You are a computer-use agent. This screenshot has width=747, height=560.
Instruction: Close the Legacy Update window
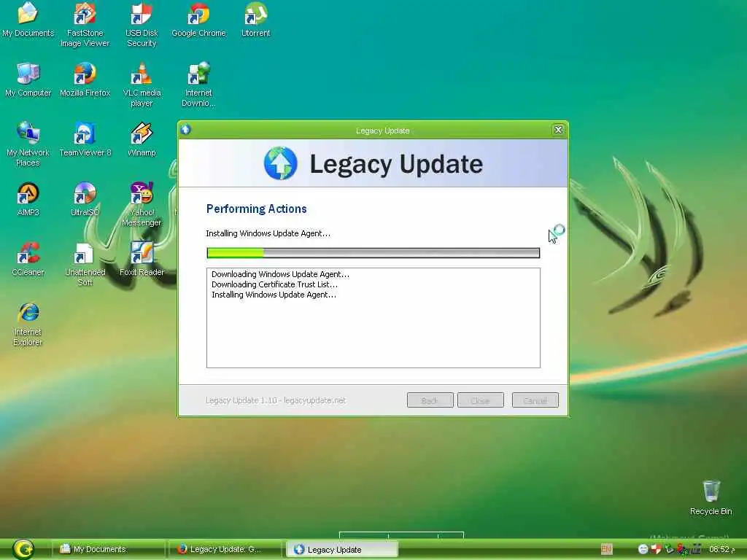(558, 130)
